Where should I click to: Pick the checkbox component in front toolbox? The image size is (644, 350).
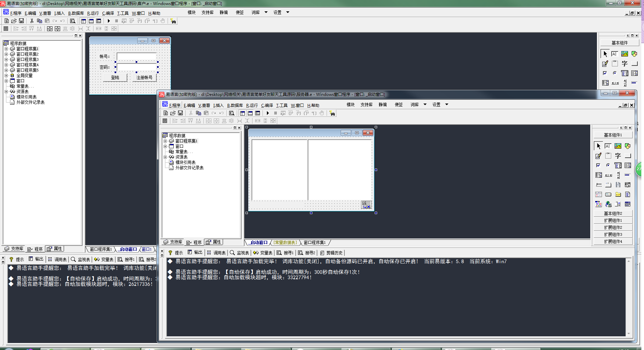click(598, 165)
